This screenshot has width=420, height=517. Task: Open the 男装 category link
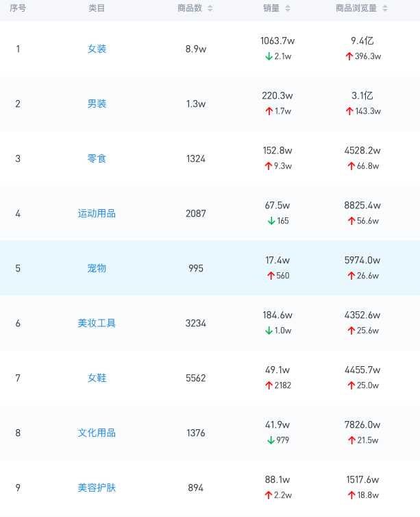(x=97, y=104)
